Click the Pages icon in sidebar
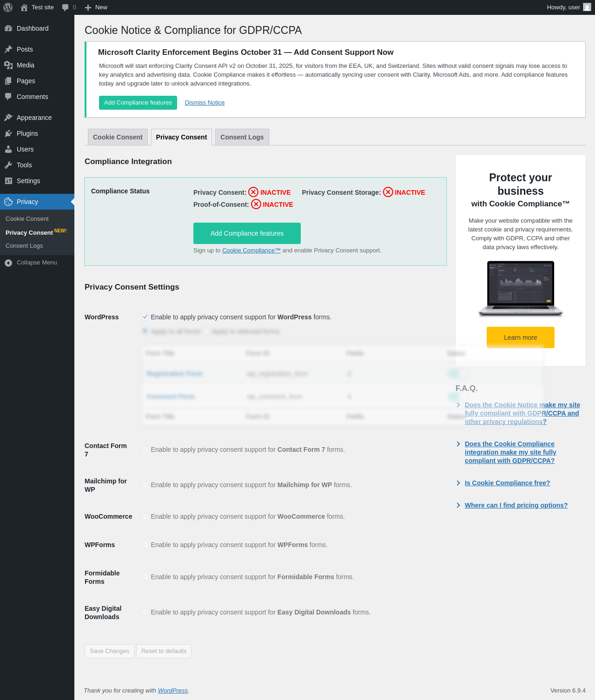 8,81
